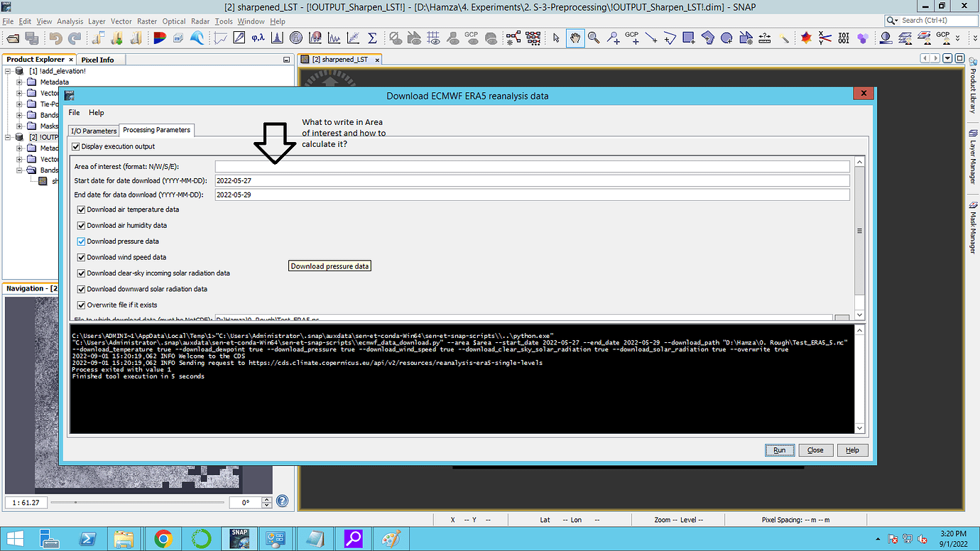Screen dimensions: 980x551
Task: Open the Geo-Coding phi-lambda tool
Action: pos(258,38)
